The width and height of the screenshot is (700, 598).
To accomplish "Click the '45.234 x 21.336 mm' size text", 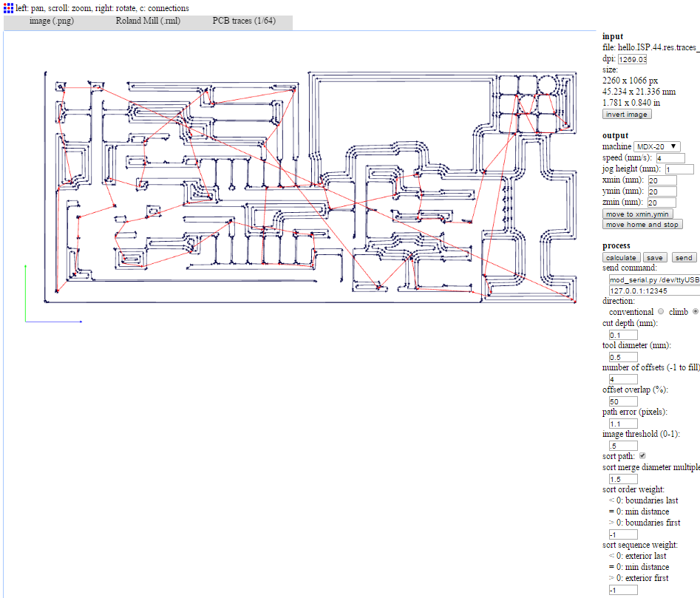I will point(639,92).
